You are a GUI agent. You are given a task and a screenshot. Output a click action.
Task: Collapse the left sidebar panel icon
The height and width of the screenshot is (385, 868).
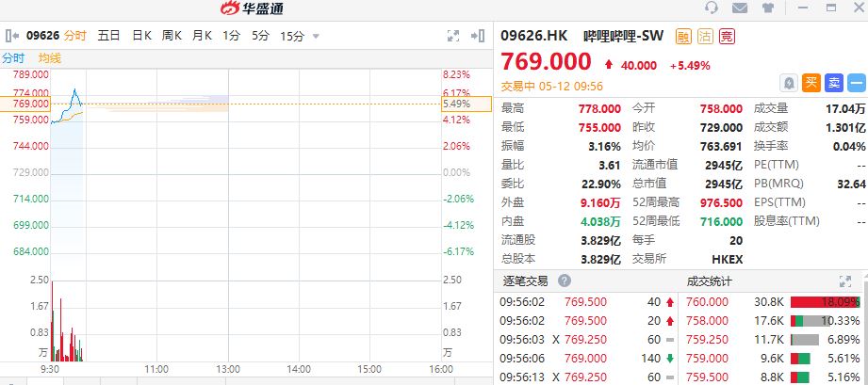(13, 36)
